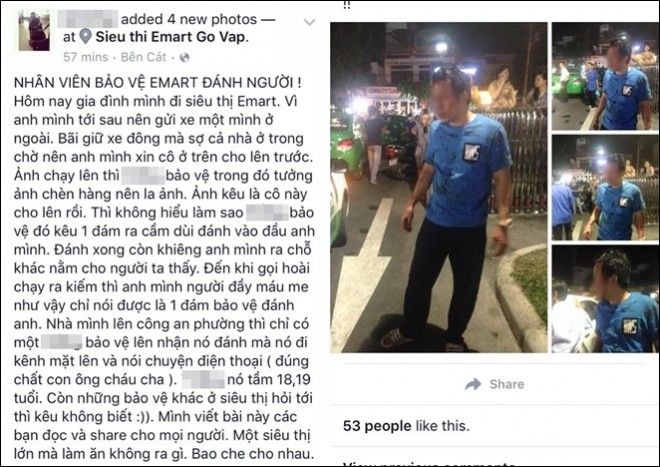
Task: Click the Share button label
Action: pyautogui.click(x=507, y=384)
